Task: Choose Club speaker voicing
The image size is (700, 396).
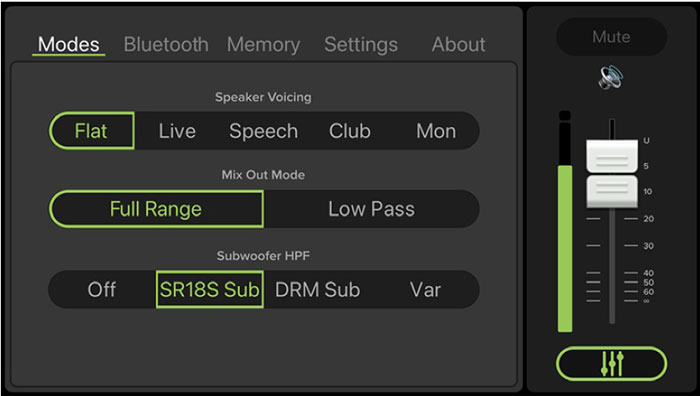Action: coord(350,131)
